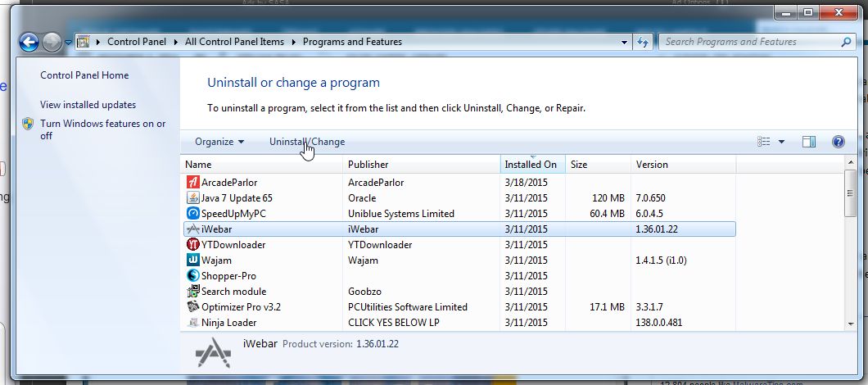The height and width of the screenshot is (385, 868).
Task: Select the version 3.3.1.7 cell
Action: [649, 306]
